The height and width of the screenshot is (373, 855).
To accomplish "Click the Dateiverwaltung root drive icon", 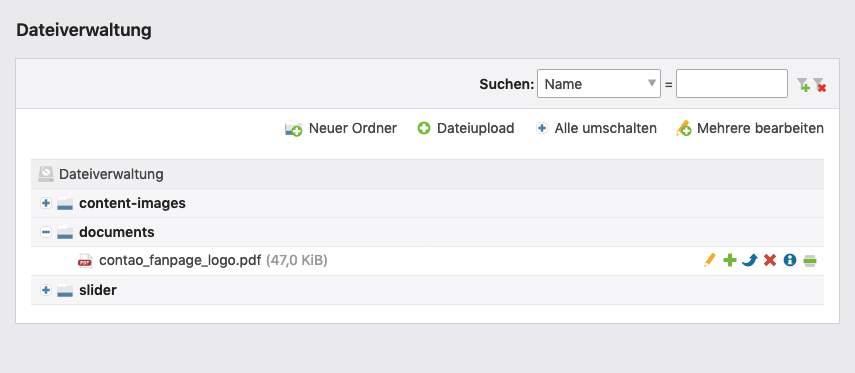I will 46,175.
